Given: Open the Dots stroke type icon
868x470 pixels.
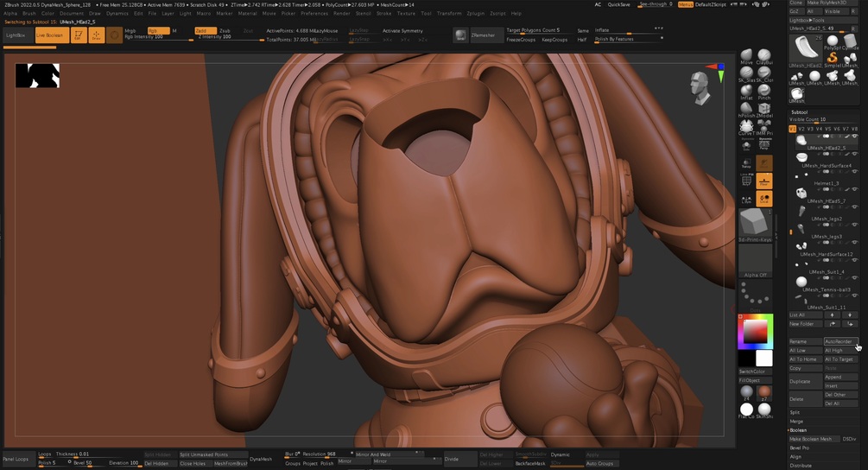Looking at the screenshot, I should click(755, 295).
